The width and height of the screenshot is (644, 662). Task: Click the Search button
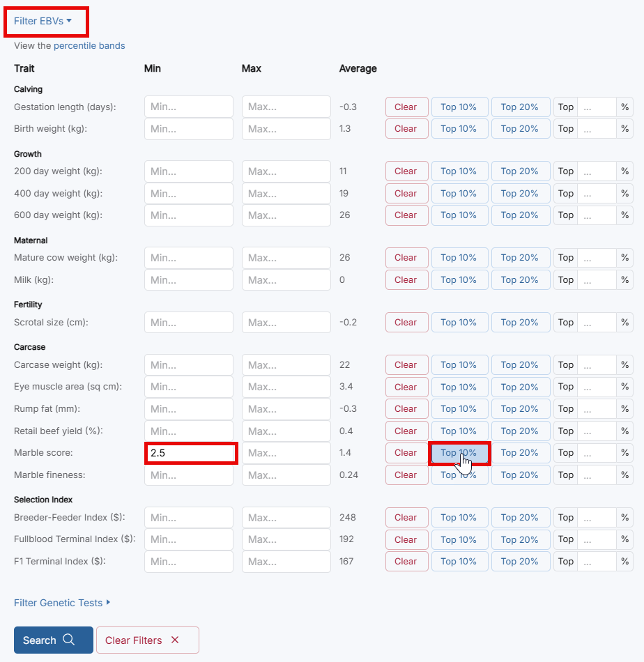point(53,640)
